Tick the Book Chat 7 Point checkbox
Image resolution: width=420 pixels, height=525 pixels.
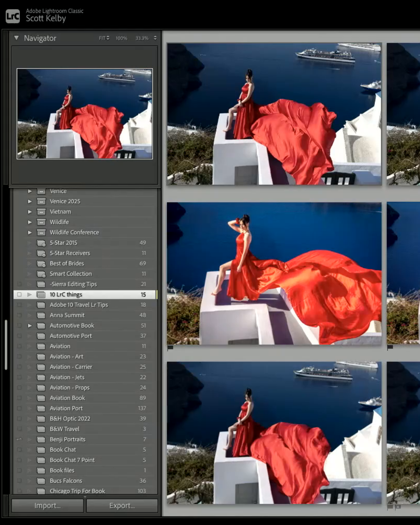[19, 460]
